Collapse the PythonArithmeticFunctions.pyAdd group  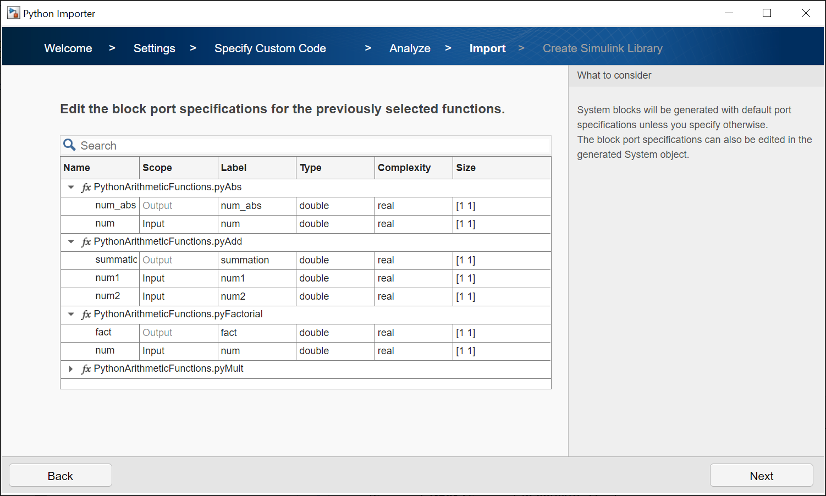tap(71, 242)
